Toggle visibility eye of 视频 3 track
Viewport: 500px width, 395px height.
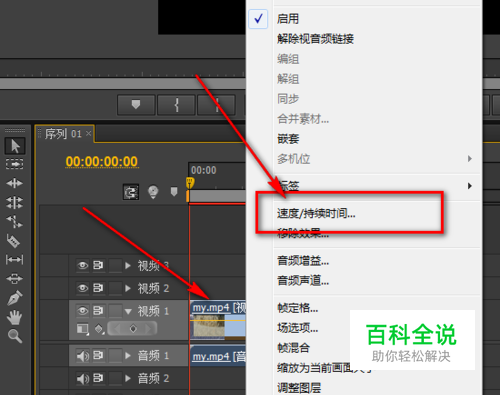coord(83,265)
